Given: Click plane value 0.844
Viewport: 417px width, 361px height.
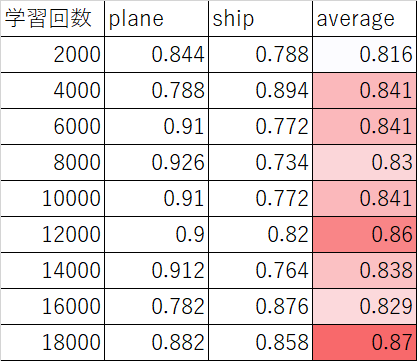Looking at the screenshot, I should click(x=156, y=54).
